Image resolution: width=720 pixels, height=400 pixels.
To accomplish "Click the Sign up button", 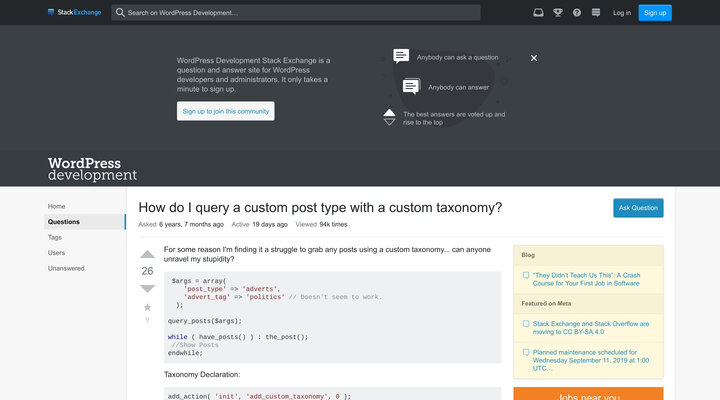I will 655,13.
